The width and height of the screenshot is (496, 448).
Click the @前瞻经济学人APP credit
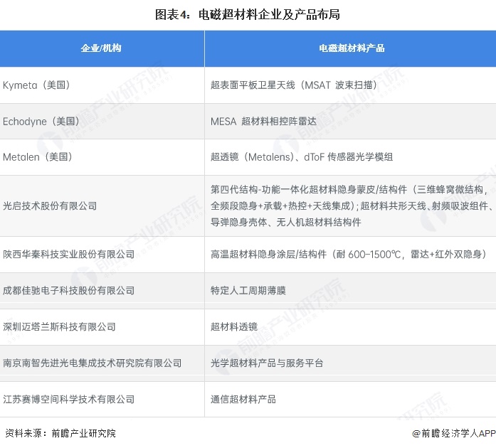[x=453, y=433]
